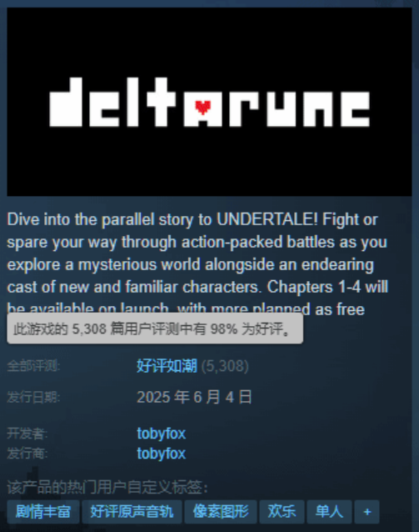Click the 发行商 label
Image resolution: width=419 pixels, height=532 pixels.
click(27, 454)
